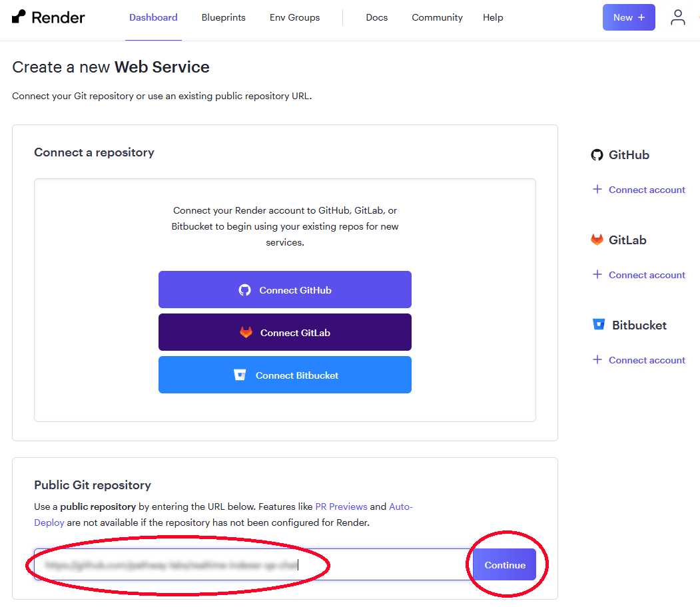Open the Help menu item
Image resolution: width=700 pixels, height=607 pixels.
click(x=493, y=17)
